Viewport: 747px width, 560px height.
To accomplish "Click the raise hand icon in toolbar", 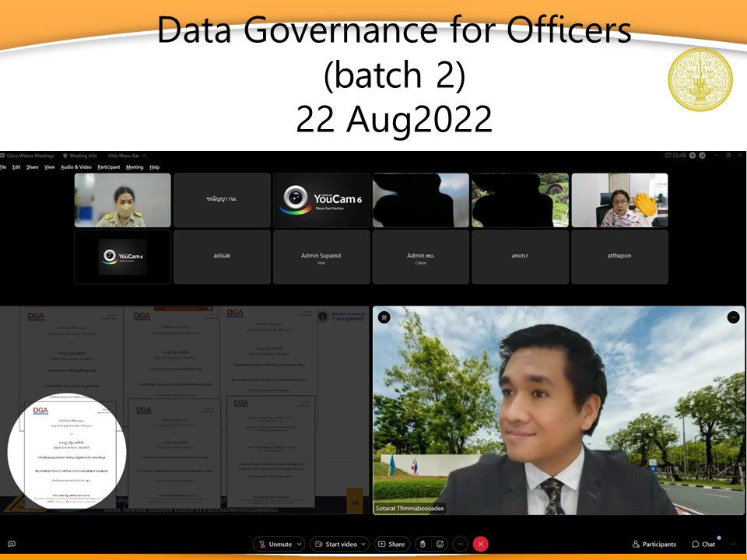I will tap(422, 544).
